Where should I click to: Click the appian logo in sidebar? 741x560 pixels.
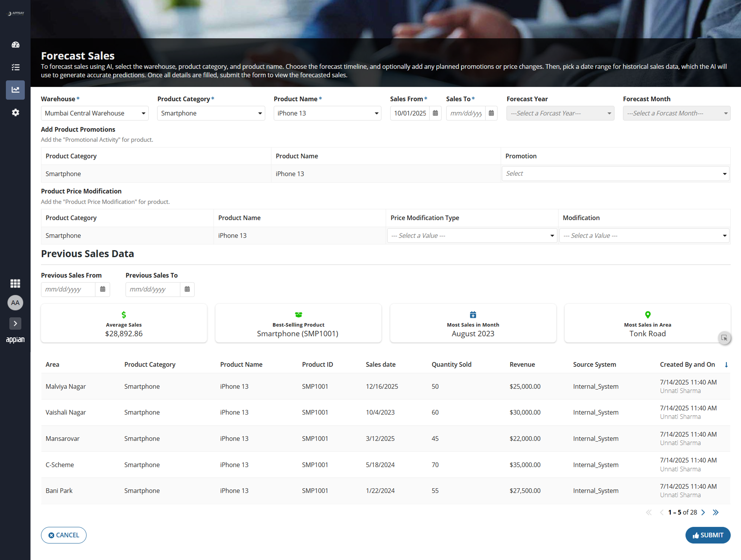tap(15, 340)
